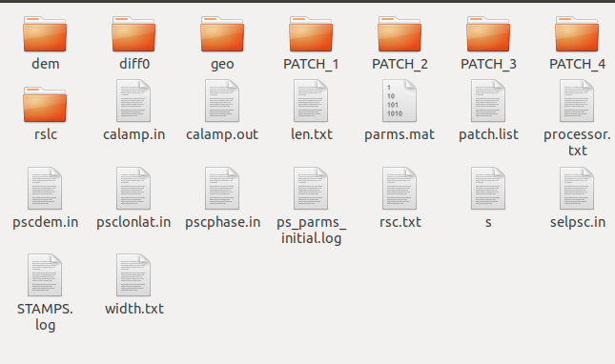Select the len.txt file icon
This screenshot has height=364, width=615.
click(311, 101)
